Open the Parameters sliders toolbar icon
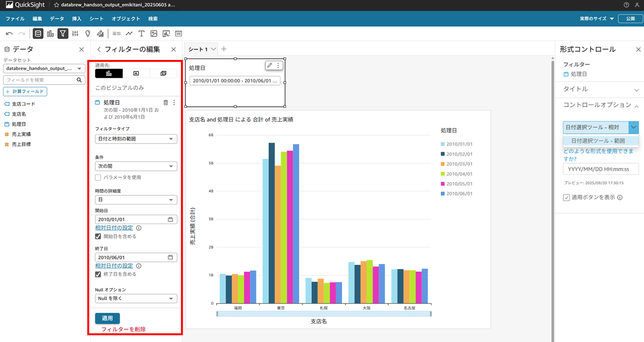Screen dimensions: 644x342 (75, 34)
